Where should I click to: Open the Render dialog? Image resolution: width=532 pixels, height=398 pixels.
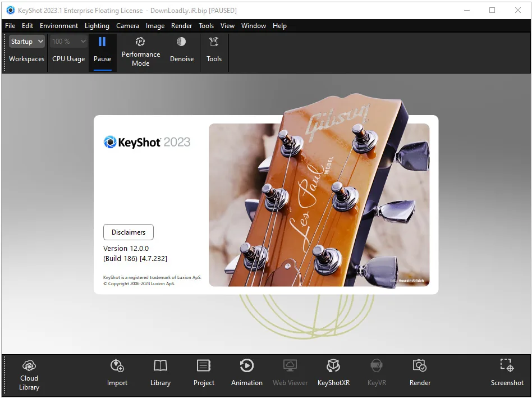[420, 373]
